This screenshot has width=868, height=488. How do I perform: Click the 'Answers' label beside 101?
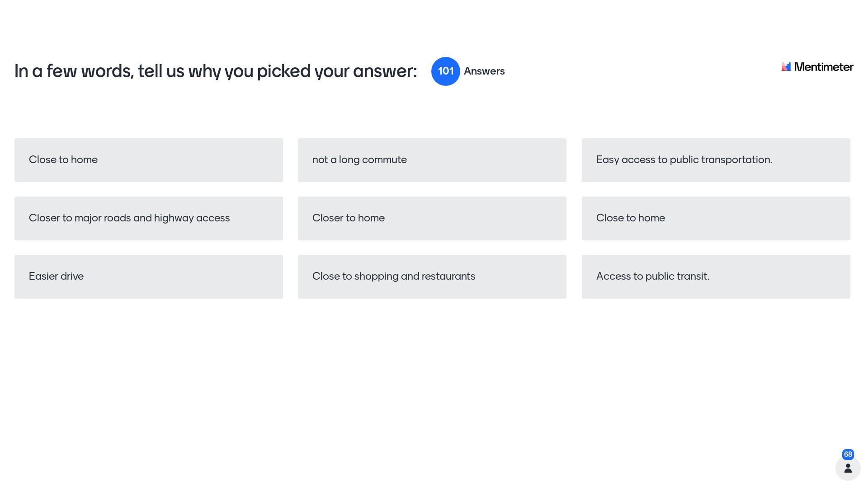point(484,71)
